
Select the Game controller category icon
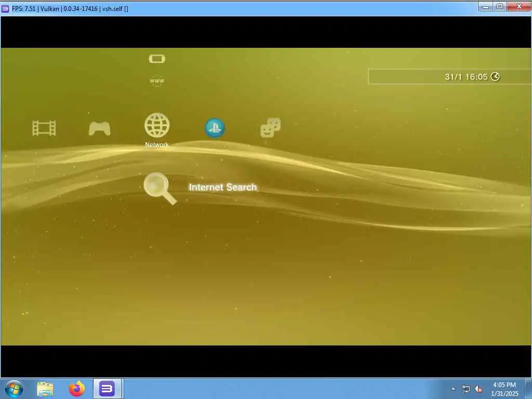click(x=99, y=129)
